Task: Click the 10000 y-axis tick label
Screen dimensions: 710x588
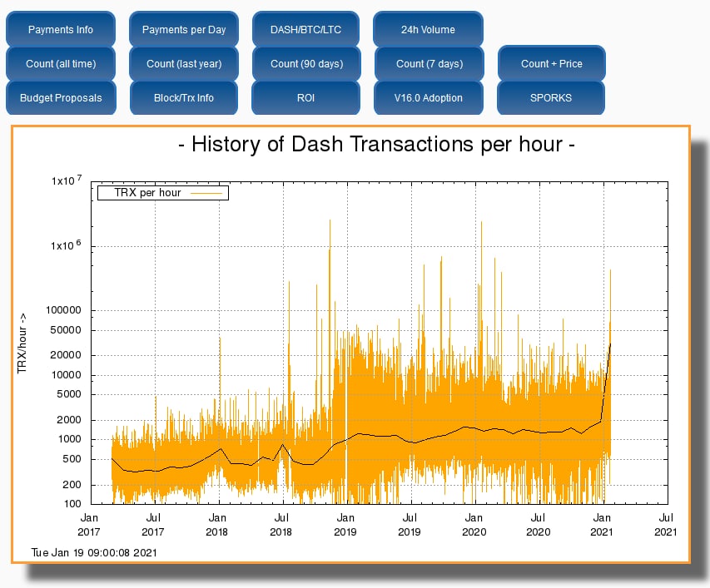Action: 66,375
